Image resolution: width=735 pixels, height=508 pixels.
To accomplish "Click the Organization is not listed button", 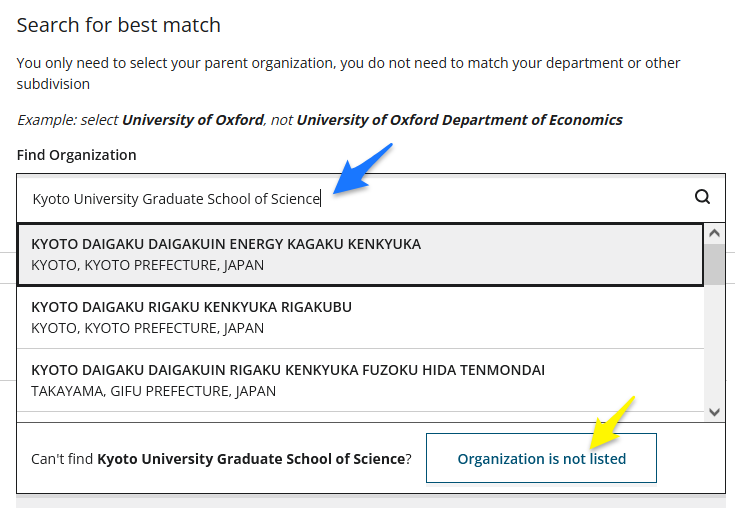I will (541, 458).
